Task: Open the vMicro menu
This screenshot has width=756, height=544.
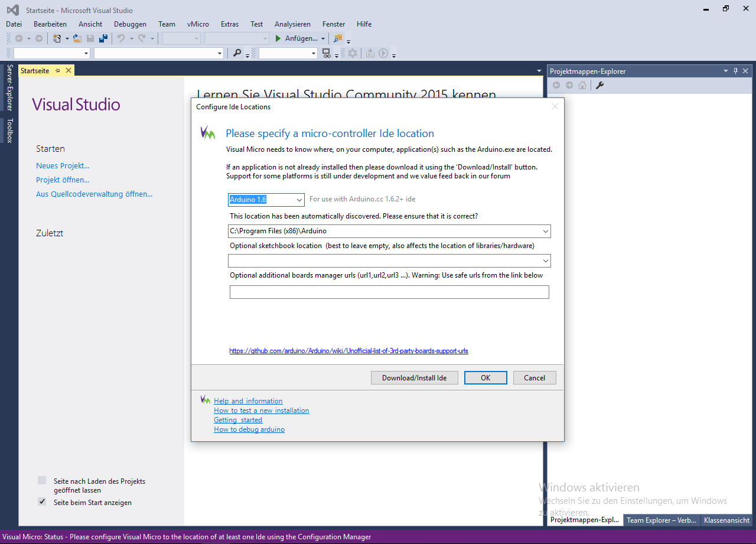Action: [x=198, y=24]
